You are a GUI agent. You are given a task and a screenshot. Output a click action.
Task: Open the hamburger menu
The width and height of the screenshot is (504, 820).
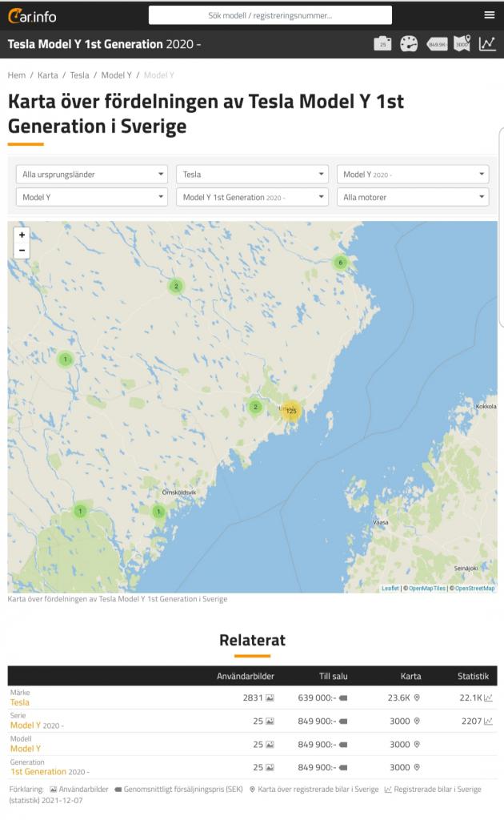tap(489, 15)
